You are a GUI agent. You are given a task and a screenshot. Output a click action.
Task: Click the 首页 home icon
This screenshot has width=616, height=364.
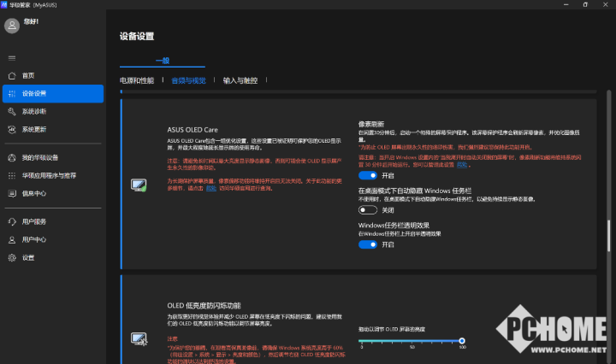tap(12, 76)
